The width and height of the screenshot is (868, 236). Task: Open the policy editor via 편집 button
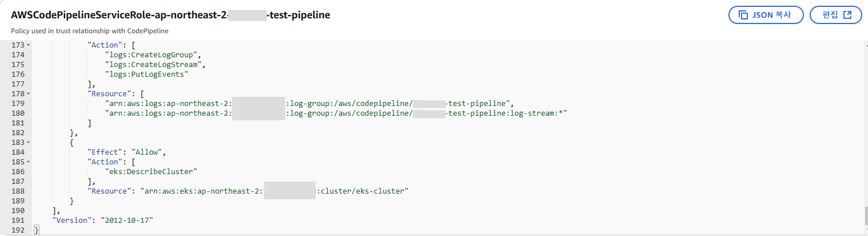point(835,15)
